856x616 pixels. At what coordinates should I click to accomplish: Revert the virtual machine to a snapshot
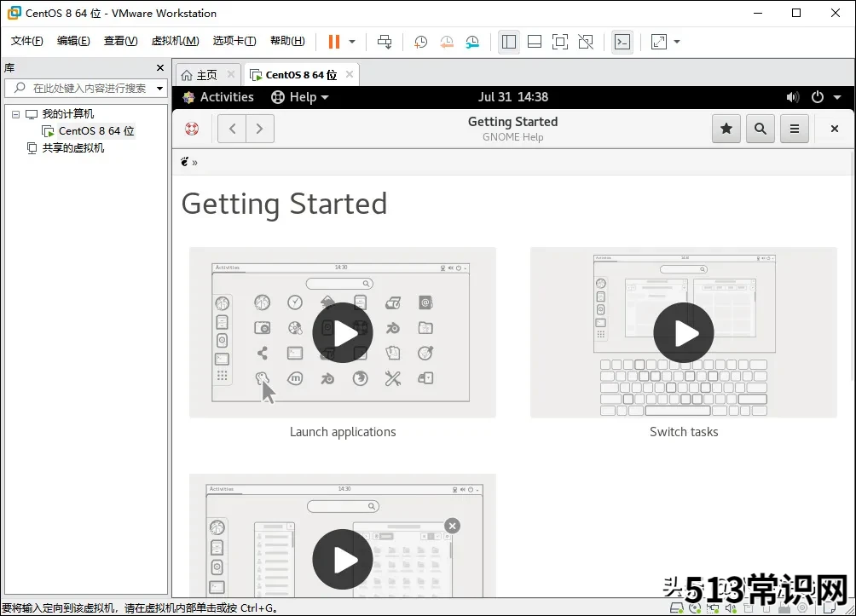tap(447, 42)
